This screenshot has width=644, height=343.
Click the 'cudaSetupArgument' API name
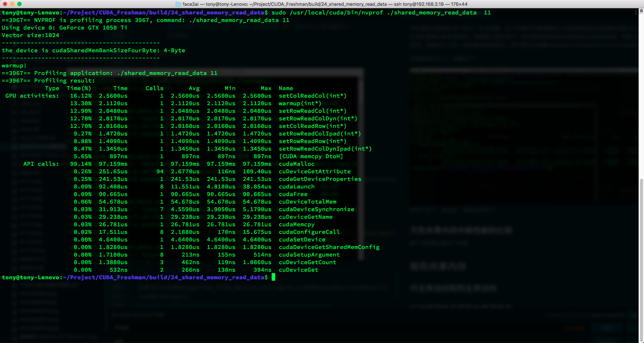point(309,255)
